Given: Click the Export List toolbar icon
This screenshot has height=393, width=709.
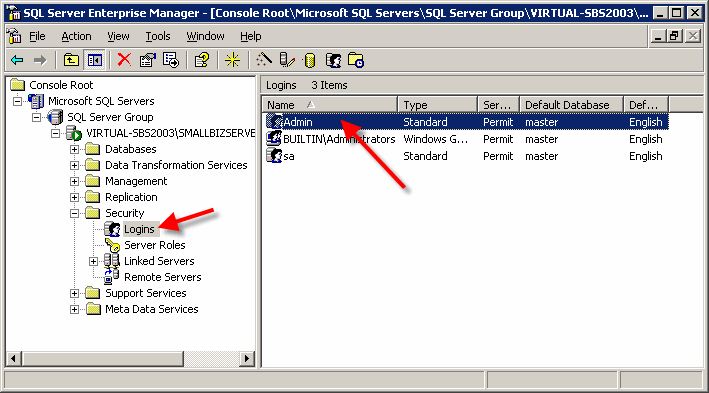Looking at the screenshot, I should pos(171,60).
